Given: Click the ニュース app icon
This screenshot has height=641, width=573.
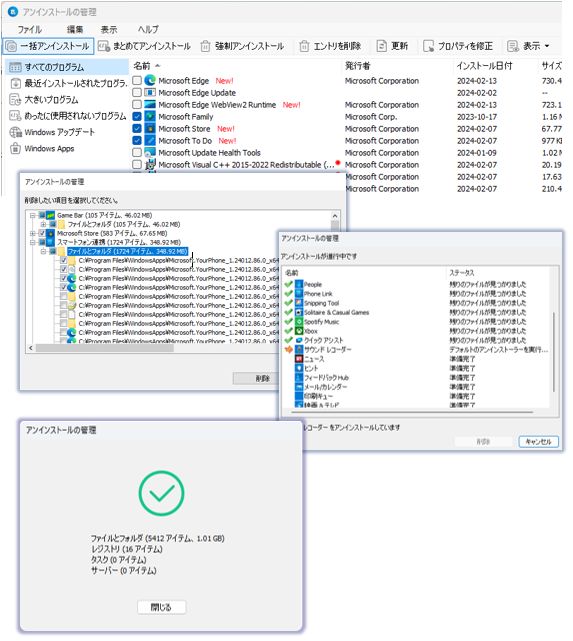Looking at the screenshot, I should pos(299,359).
